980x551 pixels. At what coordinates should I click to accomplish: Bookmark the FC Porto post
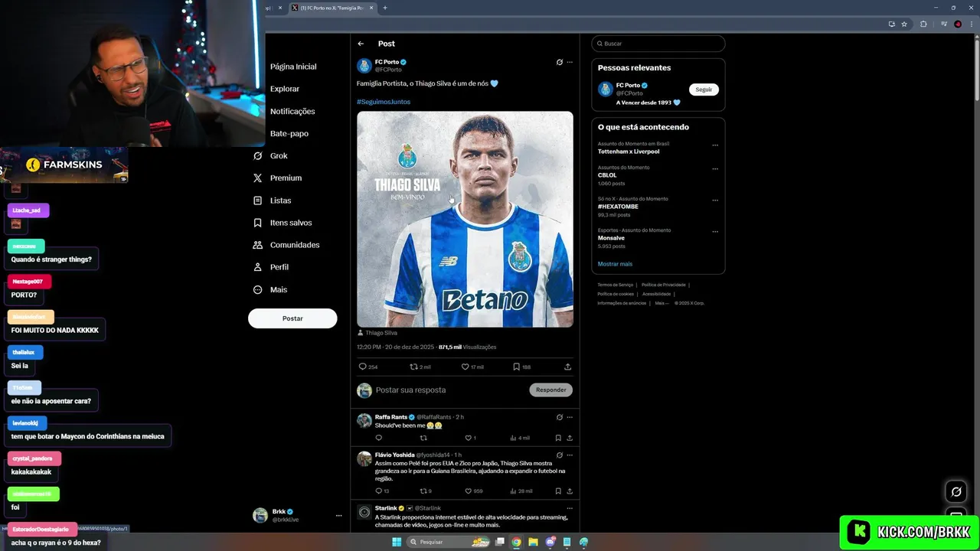click(517, 367)
